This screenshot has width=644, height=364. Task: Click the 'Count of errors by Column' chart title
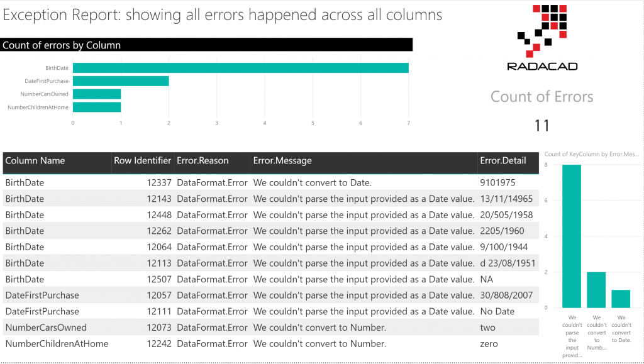(x=62, y=45)
